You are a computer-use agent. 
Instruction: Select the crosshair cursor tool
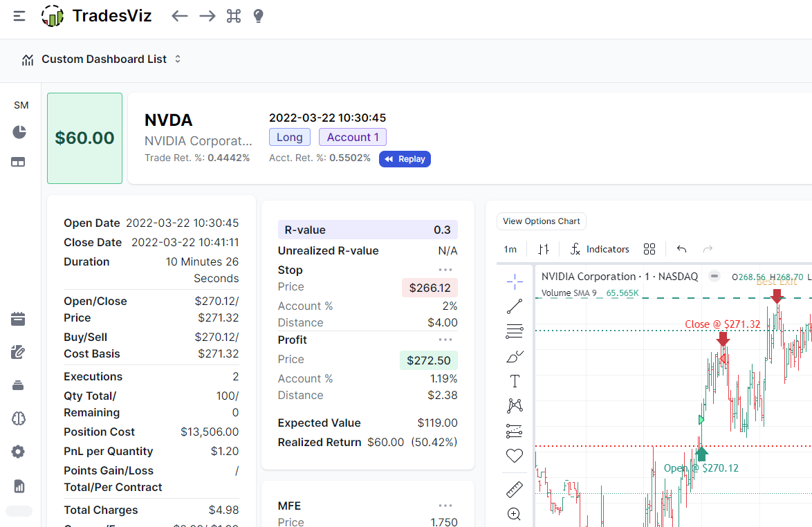point(515,282)
